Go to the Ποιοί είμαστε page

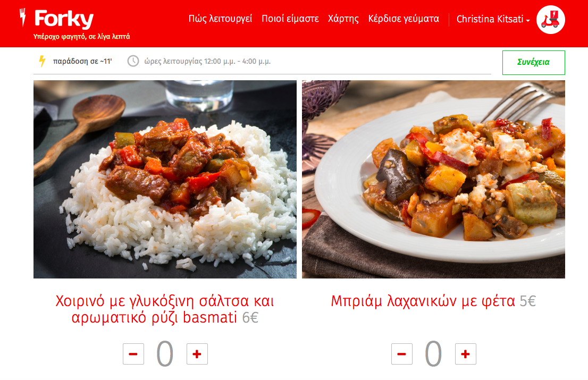point(290,19)
